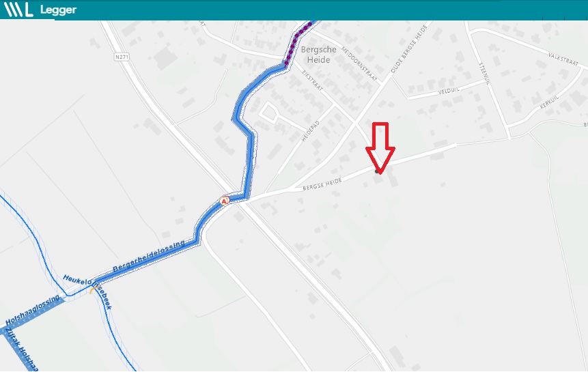Click the Meidoornstraat street label
Screen dimensions: 588x372
tap(359, 63)
